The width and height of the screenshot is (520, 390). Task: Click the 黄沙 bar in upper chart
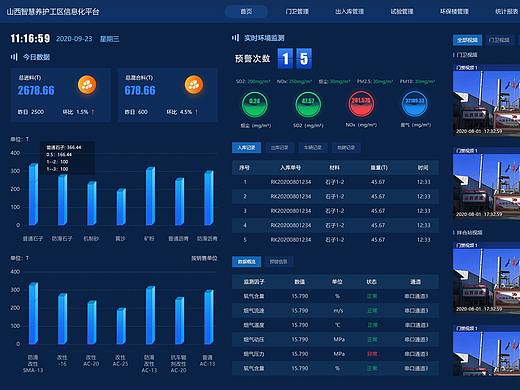pos(121,207)
